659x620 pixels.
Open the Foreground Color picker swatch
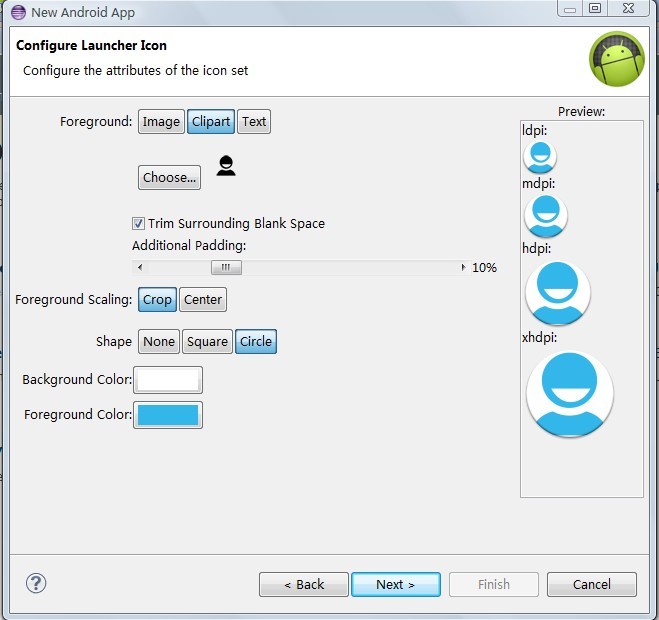(168, 415)
